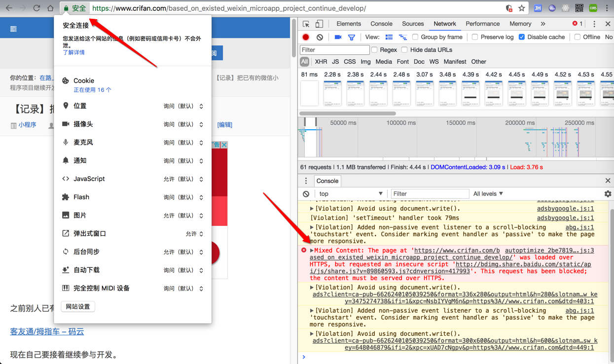Enable Offline checkbox
Screen dimensions: 614x364
(x=577, y=37)
